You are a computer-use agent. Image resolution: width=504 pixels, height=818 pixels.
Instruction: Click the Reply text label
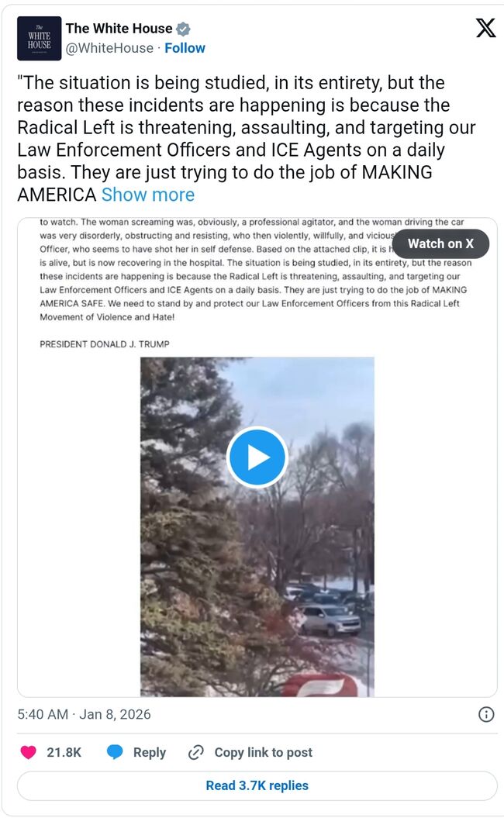(x=150, y=752)
